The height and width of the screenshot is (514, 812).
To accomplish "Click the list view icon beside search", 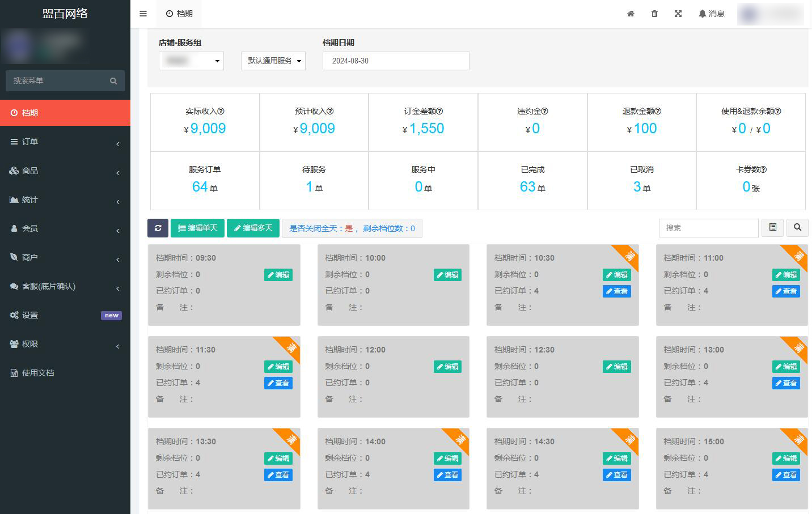I will pos(772,227).
